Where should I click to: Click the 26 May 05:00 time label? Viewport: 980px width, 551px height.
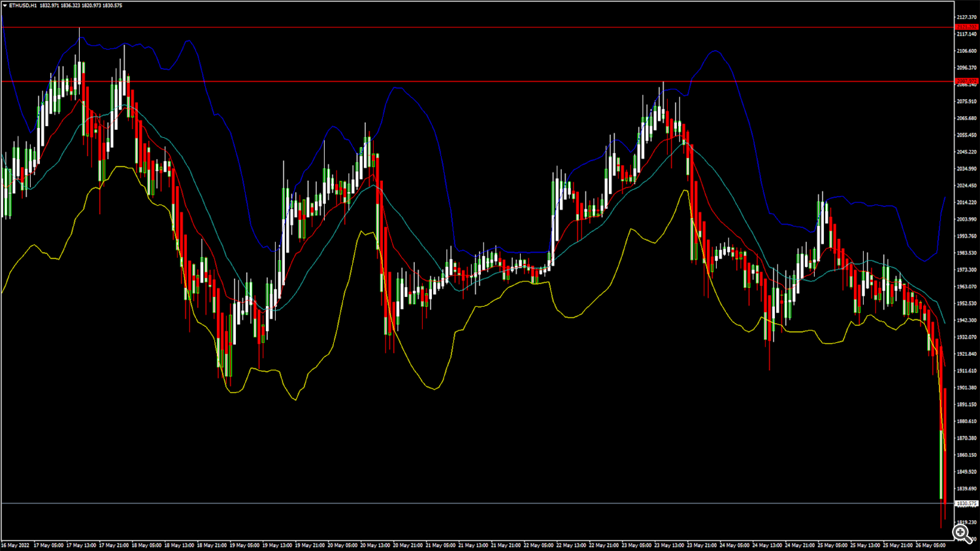[930, 545]
